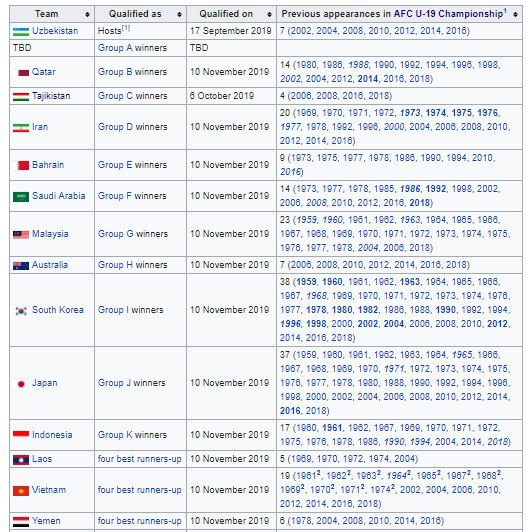526x532 pixels.
Task: Open the Yemen team link
Action: tap(46, 521)
